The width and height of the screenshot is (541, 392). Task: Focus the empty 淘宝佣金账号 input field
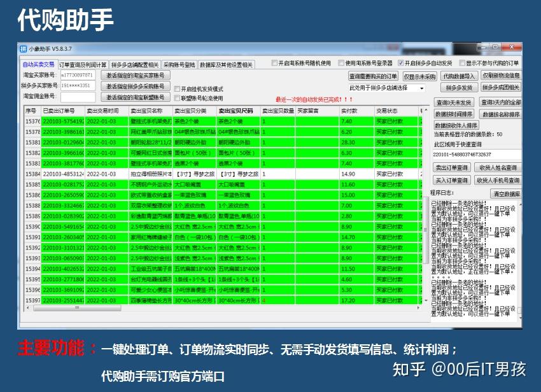coord(78,97)
